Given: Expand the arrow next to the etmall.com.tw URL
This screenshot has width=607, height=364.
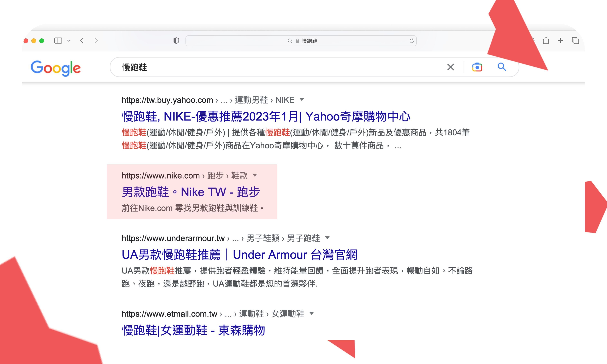Looking at the screenshot, I should [311, 313].
